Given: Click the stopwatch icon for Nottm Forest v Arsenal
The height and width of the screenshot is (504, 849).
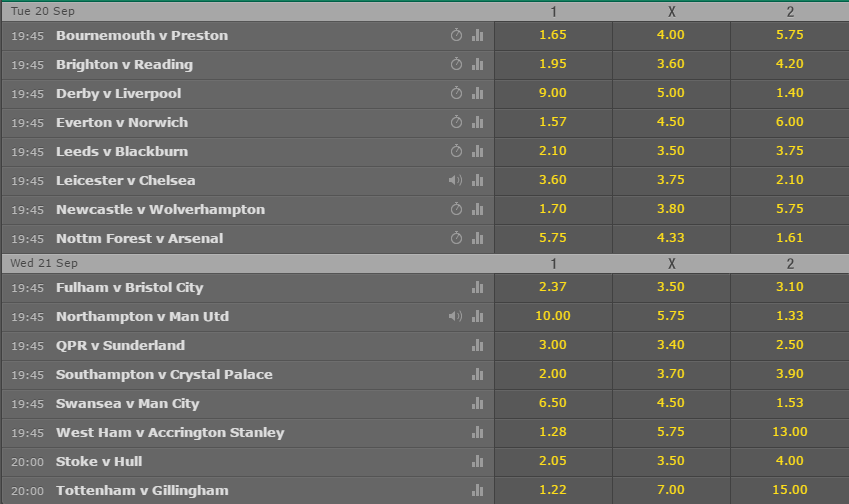Looking at the screenshot, I should [456, 238].
